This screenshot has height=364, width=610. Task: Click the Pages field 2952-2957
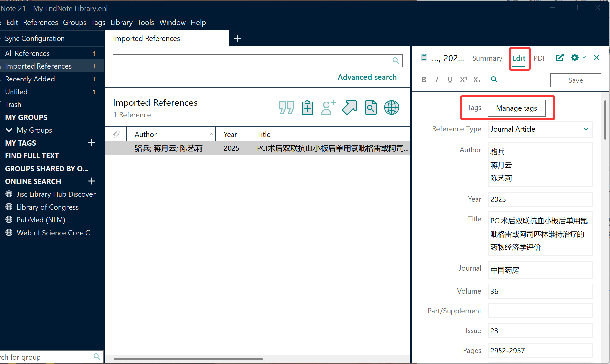click(540, 350)
